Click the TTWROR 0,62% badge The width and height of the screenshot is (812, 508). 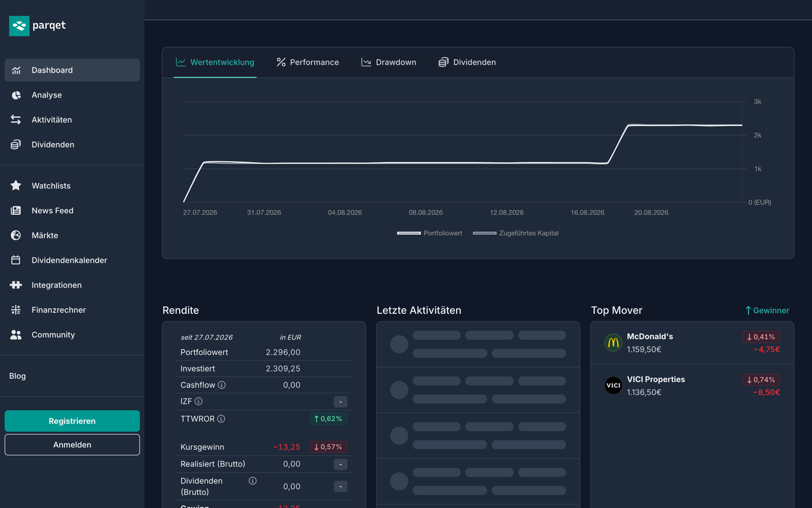pyautogui.click(x=328, y=419)
